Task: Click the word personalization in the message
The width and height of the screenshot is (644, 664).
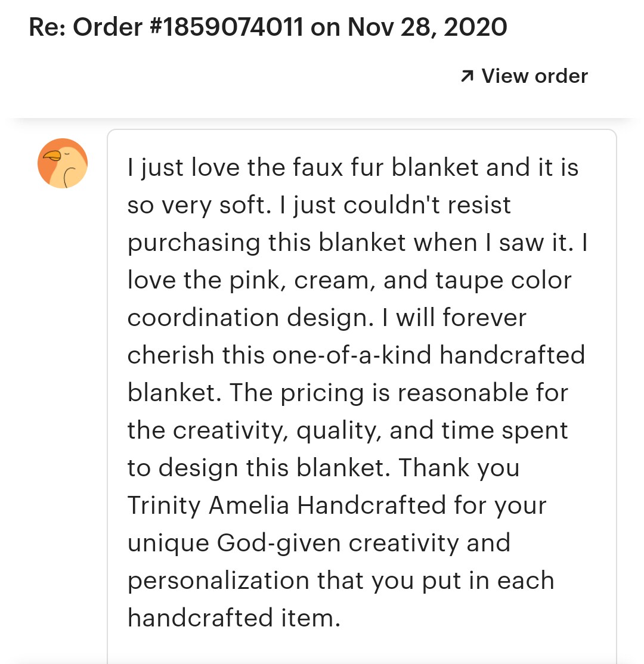Action: click(218, 581)
